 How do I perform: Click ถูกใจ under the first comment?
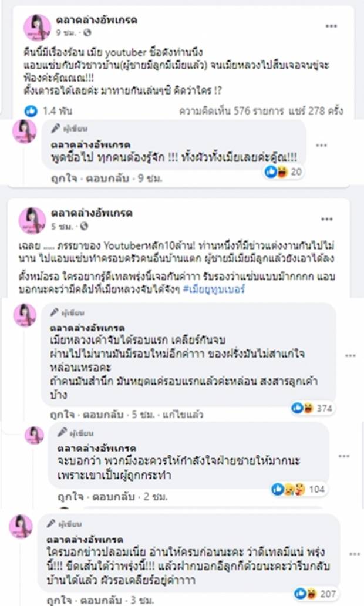click(x=61, y=176)
